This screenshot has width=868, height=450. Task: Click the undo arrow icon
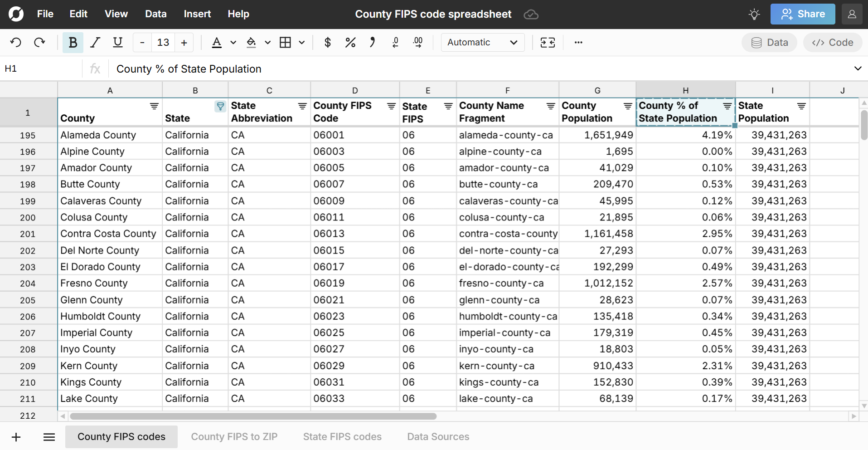tap(16, 43)
